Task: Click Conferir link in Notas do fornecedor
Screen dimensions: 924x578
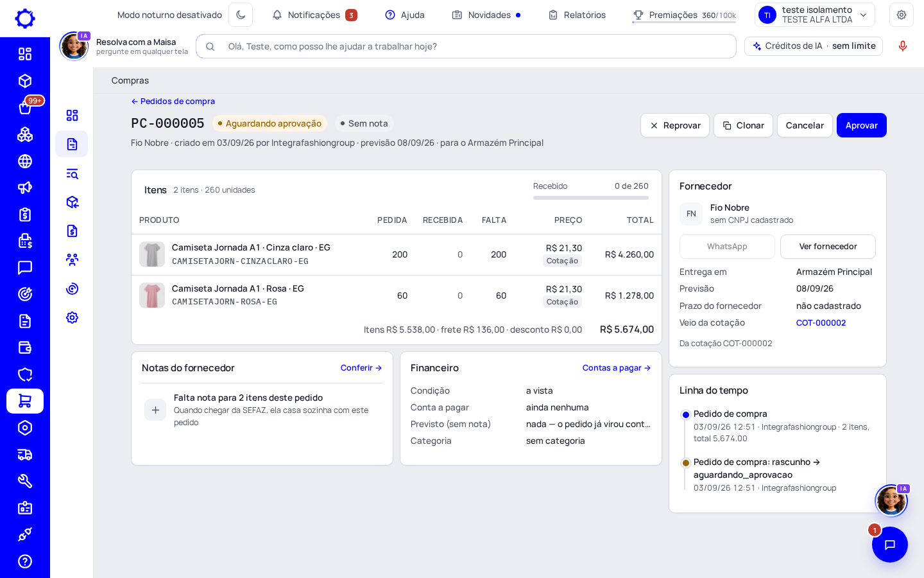Action: coord(361,368)
